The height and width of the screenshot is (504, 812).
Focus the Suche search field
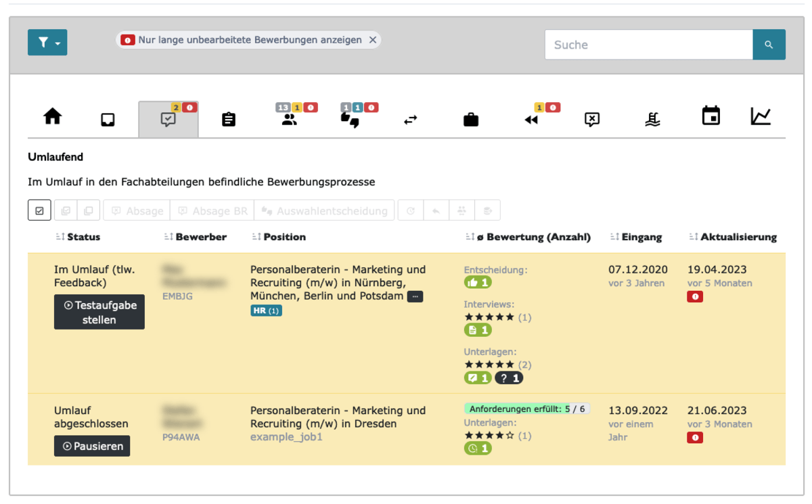click(648, 45)
